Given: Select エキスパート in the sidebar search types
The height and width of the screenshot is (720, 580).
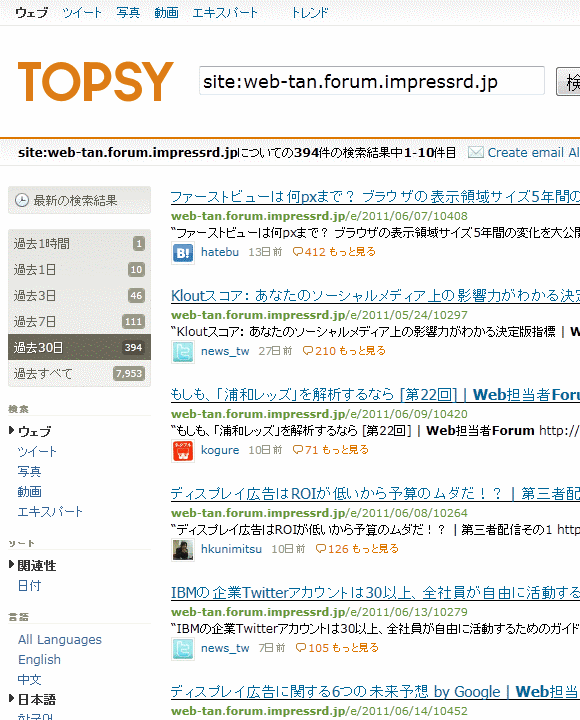Looking at the screenshot, I should coord(50,512).
